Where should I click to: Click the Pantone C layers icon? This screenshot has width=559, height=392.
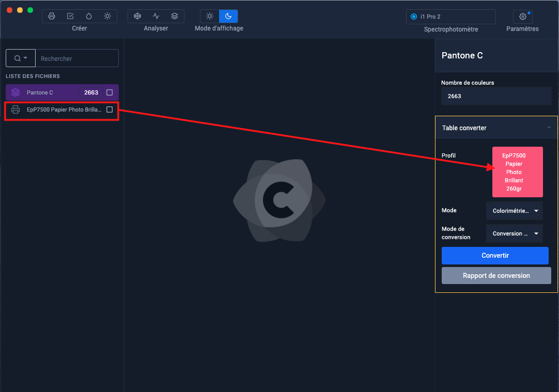(15, 92)
